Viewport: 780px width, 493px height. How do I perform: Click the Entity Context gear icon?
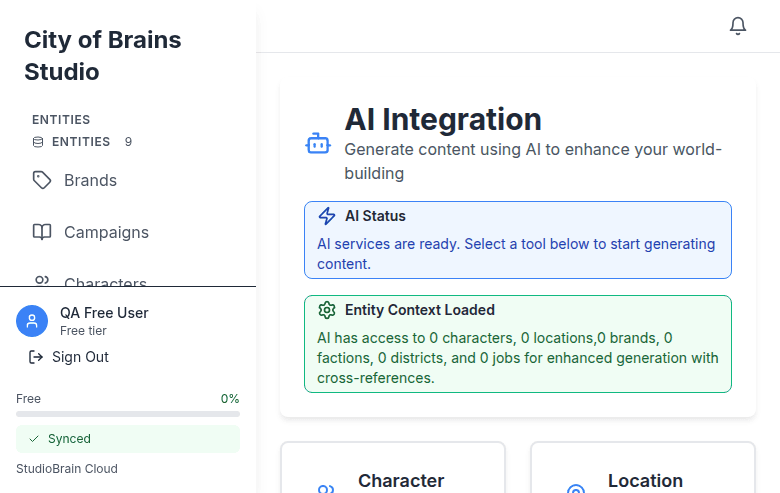(x=327, y=310)
